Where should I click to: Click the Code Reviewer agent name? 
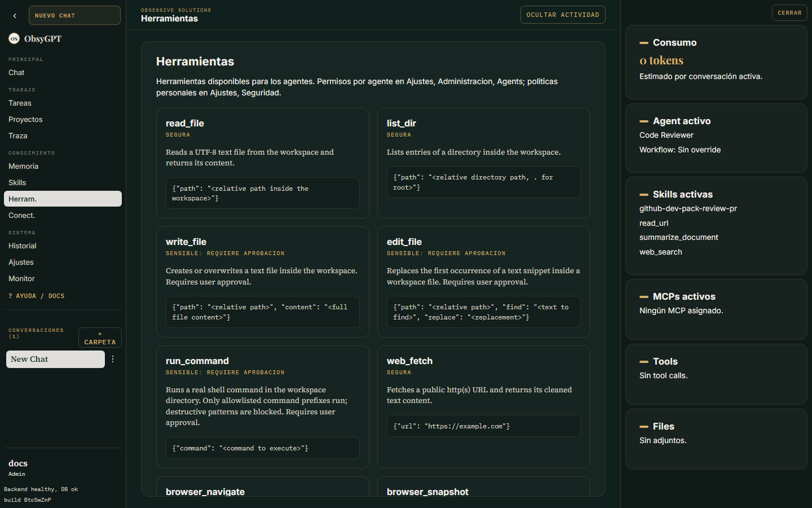(x=667, y=135)
